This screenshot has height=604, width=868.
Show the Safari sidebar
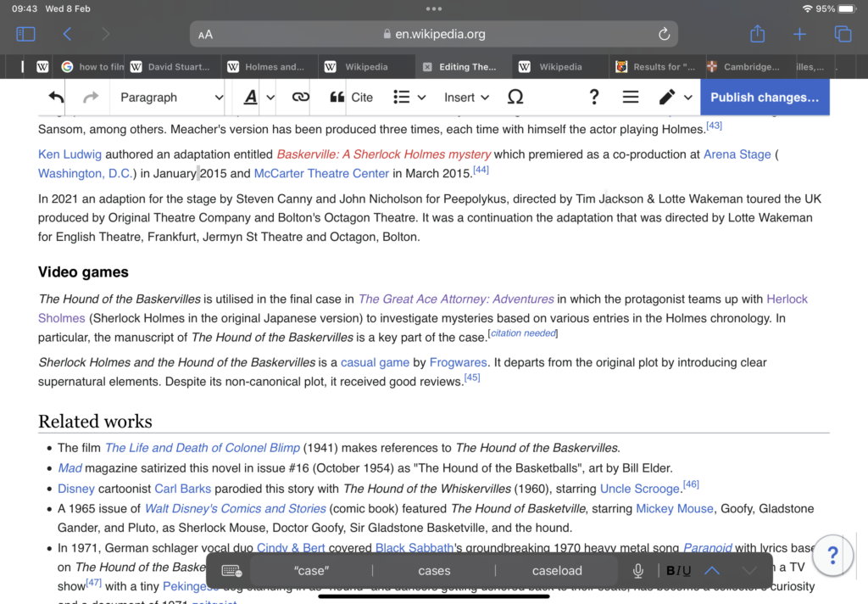click(25, 34)
